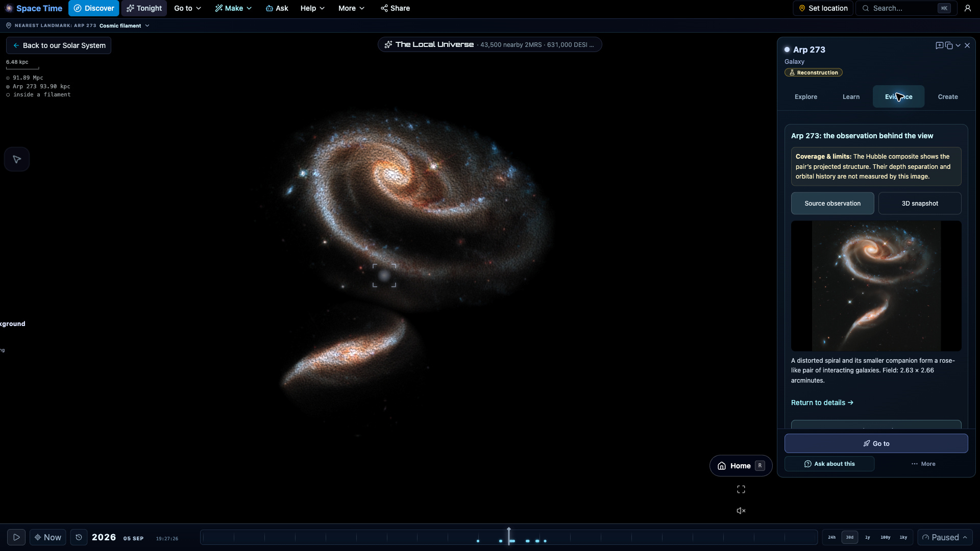
Task: Open the Hubble source image thumbnail
Action: click(876, 286)
